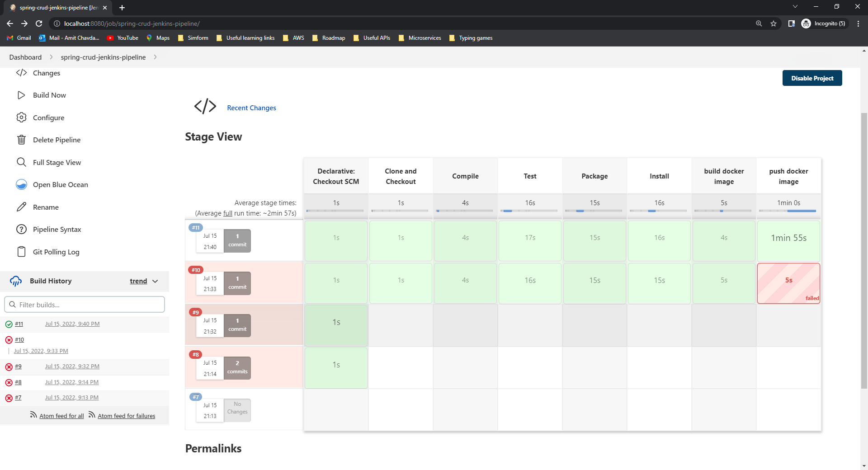The width and height of the screenshot is (868, 470).
Task: Expand the breadcrumb chevron after spring-crud-jenkins-pipeline
Action: [155, 57]
